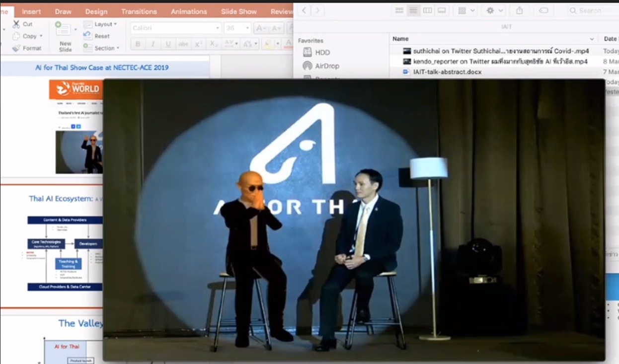Select the Thai AI Ecosystem slide
Screen dimensions: 619x364
point(52,246)
